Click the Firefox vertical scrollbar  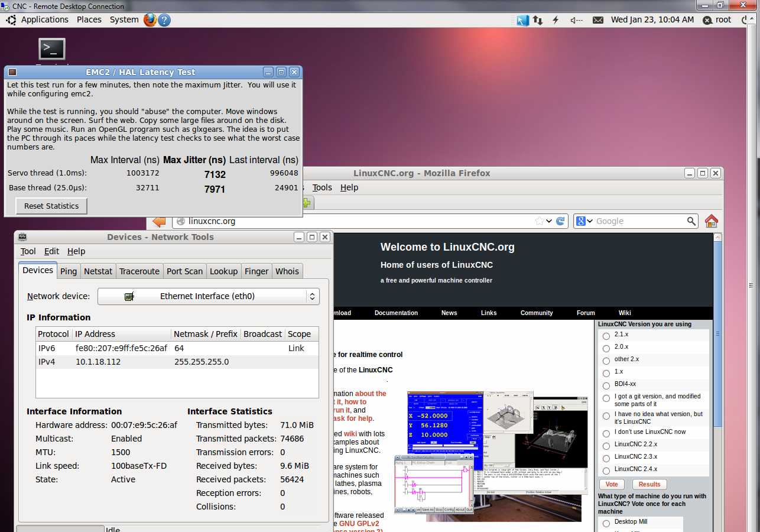718,333
